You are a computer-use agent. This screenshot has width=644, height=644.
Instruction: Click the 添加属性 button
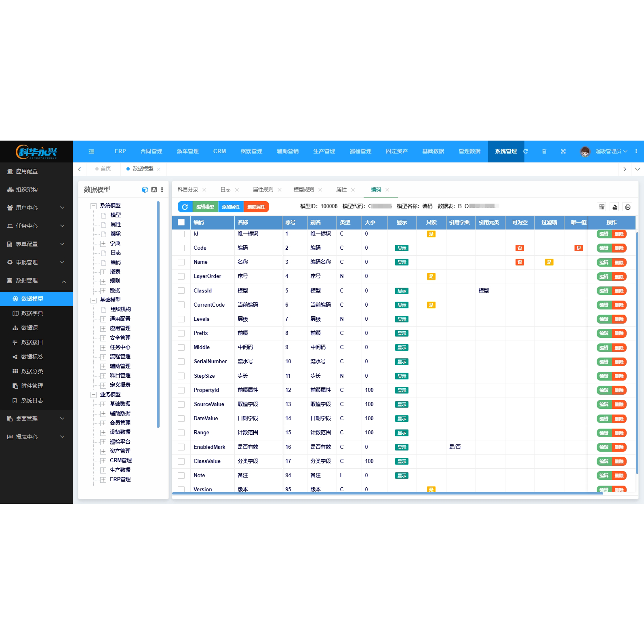point(231,207)
